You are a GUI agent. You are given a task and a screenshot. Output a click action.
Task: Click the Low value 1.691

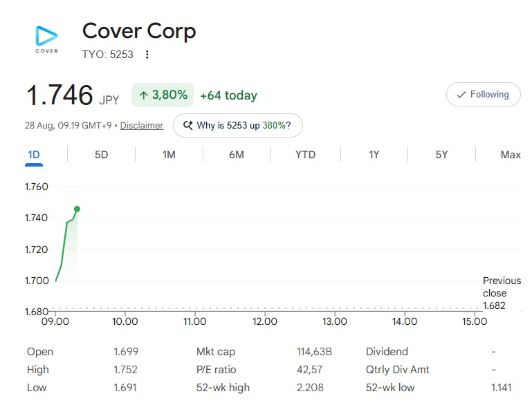(125, 388)
